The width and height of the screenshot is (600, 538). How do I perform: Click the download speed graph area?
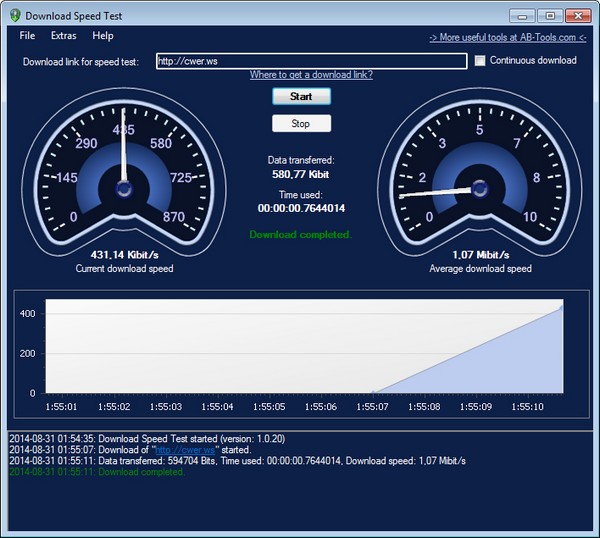pyautogui.click(x=300, y=345)
